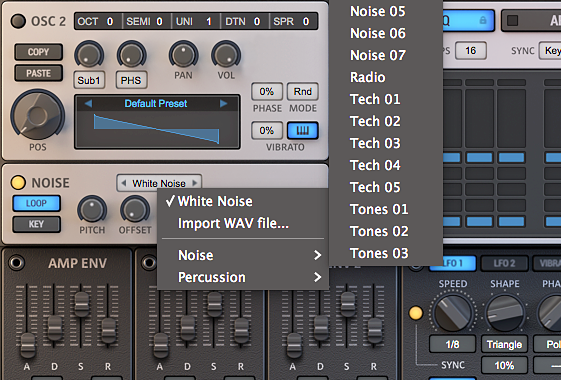Select checked White Noise menu entry

point(243,201)
